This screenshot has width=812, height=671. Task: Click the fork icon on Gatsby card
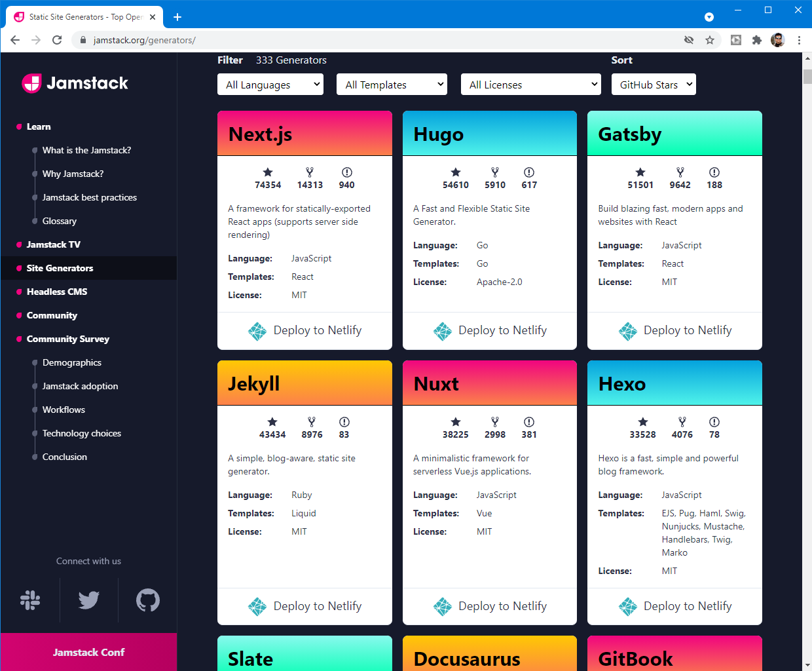(680, 172)
